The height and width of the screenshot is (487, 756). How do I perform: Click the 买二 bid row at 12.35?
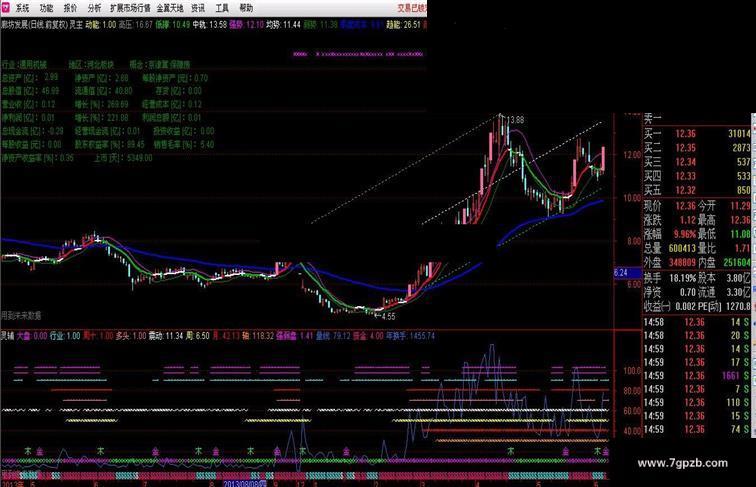point(697,148)
